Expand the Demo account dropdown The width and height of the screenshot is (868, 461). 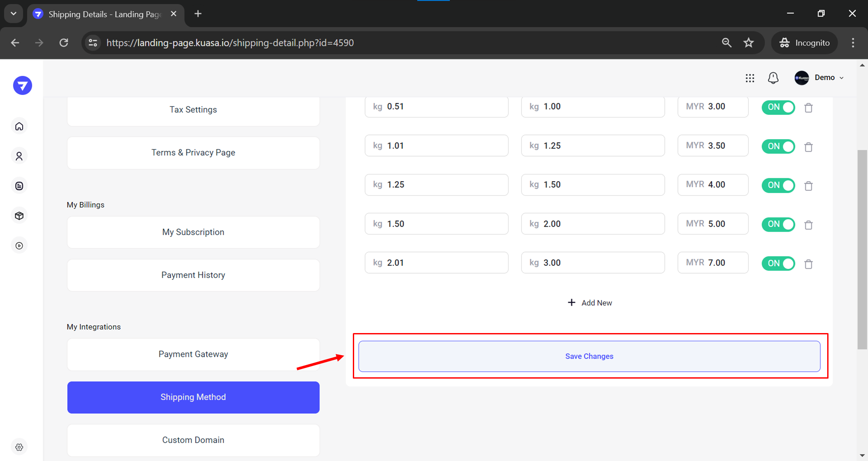coord(819,78)
